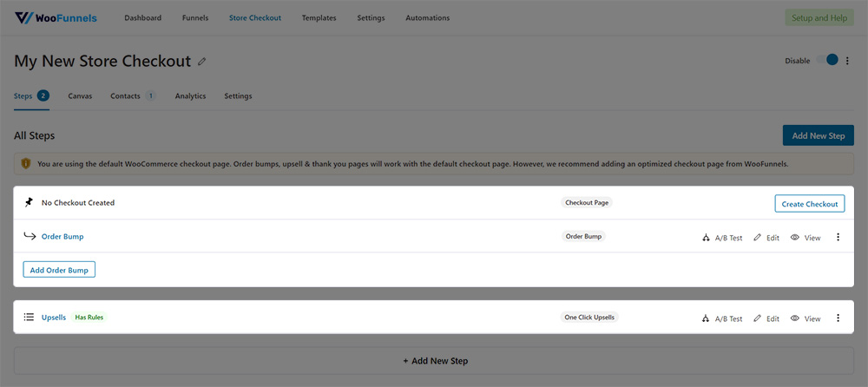868x387 pixels.
Task: Click the WooFunnels logo
Action: coord(56,17)
